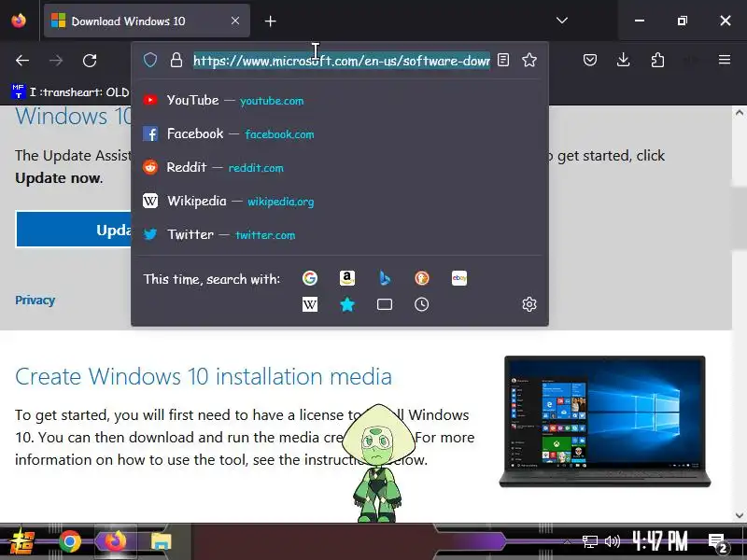Image resolution: width=747 pixels, height=560 pixels.
Task: Choose Wikipedia from the suggestions list
Action: [x=340, y=201]
